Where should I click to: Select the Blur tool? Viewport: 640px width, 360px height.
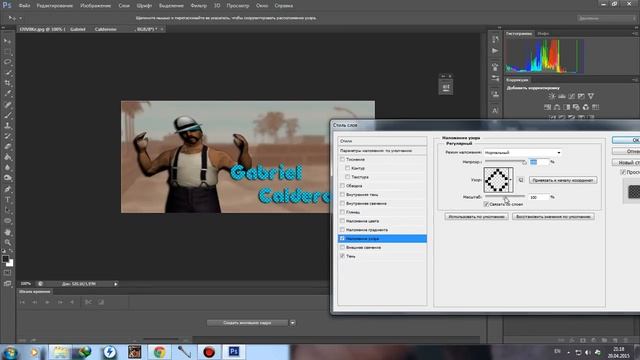tap(7, 167)
